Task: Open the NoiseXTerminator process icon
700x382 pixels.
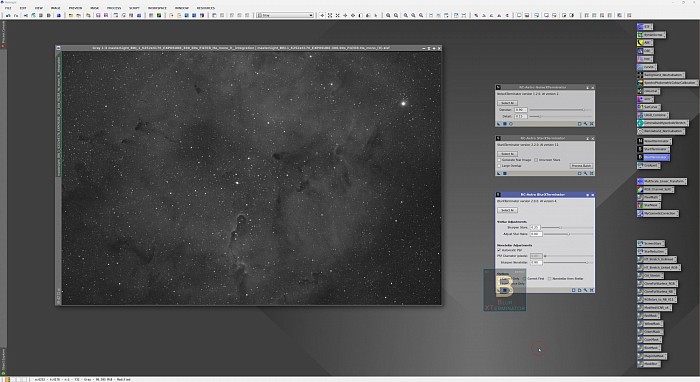Action: 655,141
